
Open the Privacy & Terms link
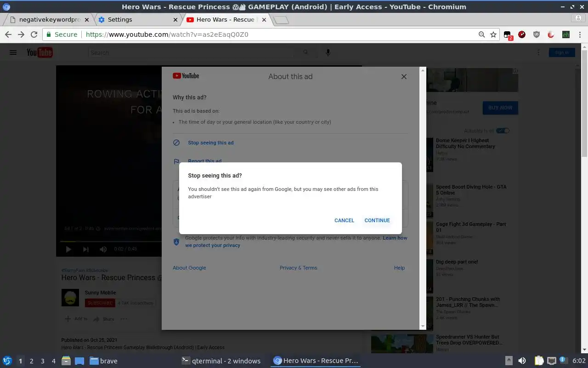(x=298, y=268)
